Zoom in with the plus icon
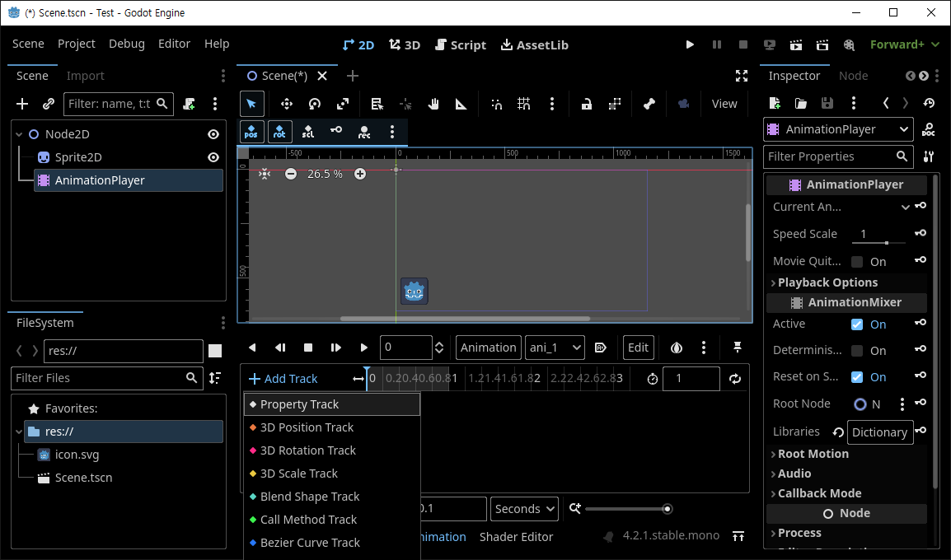The height and width of the screenshot is (560, 951). pos(359,174)
